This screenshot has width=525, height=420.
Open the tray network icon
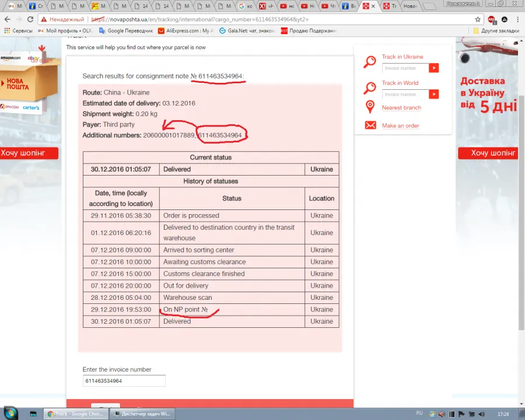(471, 414)
